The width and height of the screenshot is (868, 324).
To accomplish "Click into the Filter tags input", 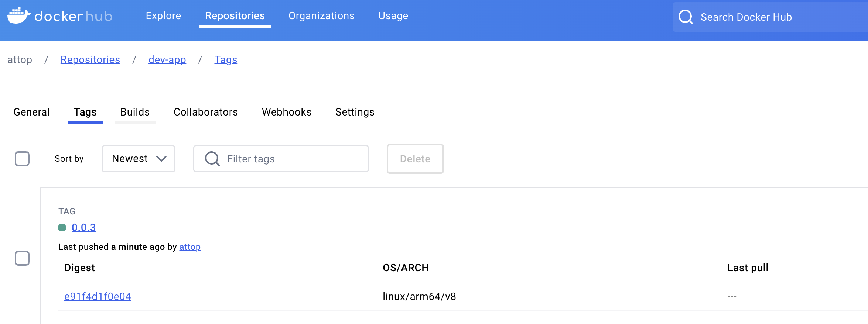I will click(281, 159).
